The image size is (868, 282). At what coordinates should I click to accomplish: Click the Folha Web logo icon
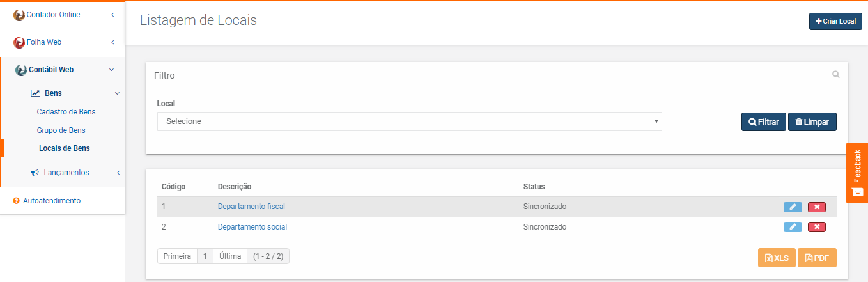19,42
